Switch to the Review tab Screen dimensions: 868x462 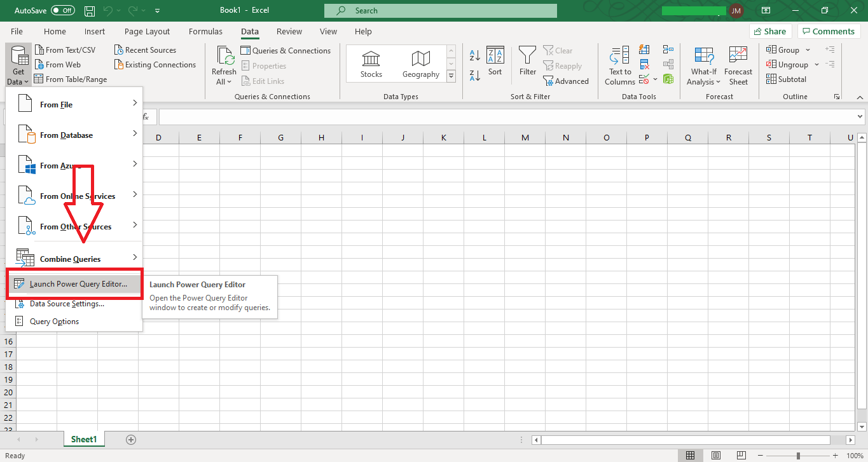(x=289, y=31)
